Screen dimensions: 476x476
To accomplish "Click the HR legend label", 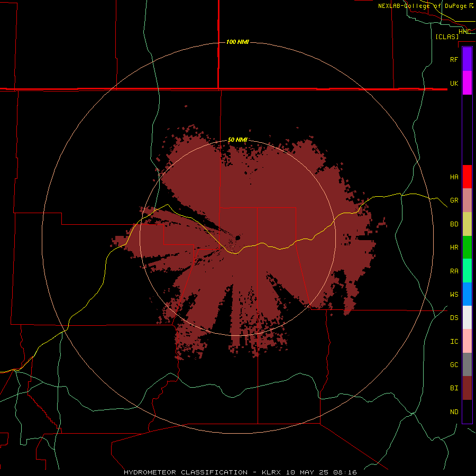I will (454, 248).
